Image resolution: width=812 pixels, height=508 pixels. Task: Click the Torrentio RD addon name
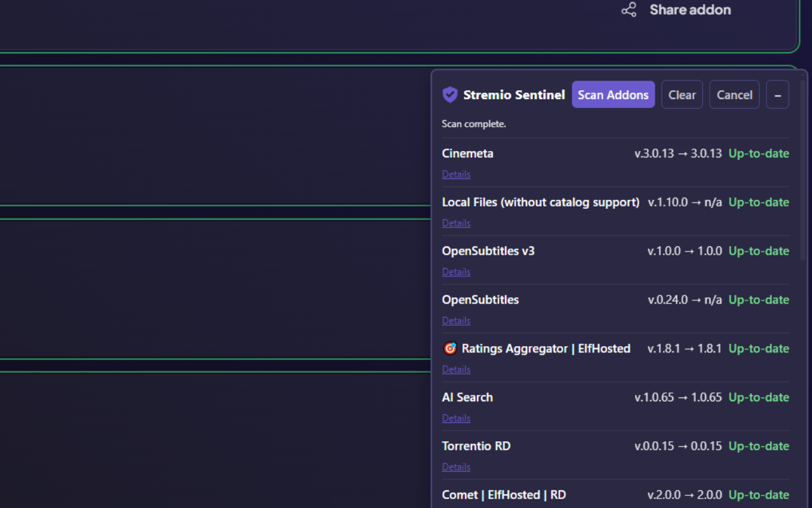coord(476,446)
